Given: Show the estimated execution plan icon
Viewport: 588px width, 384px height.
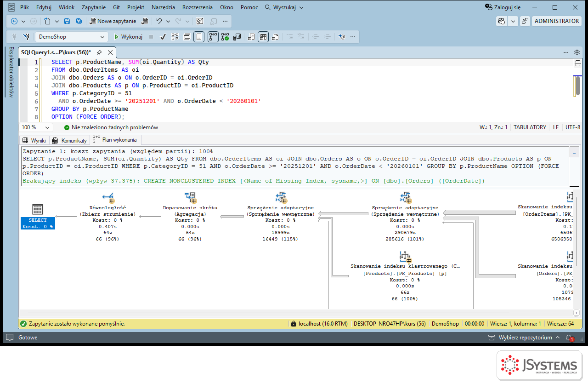Looking at the screenshot, I should pos(175,37).
